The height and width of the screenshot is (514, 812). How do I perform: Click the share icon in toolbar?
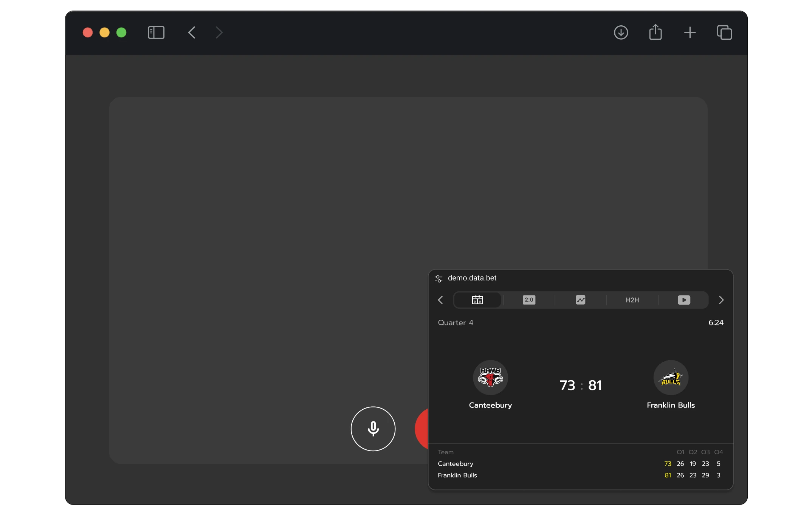(x=655, y=33)
